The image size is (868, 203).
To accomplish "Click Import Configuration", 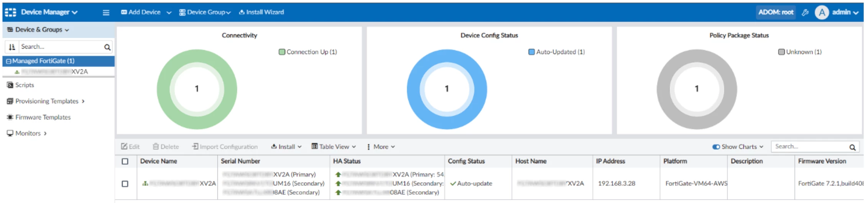I will [225, 147].
